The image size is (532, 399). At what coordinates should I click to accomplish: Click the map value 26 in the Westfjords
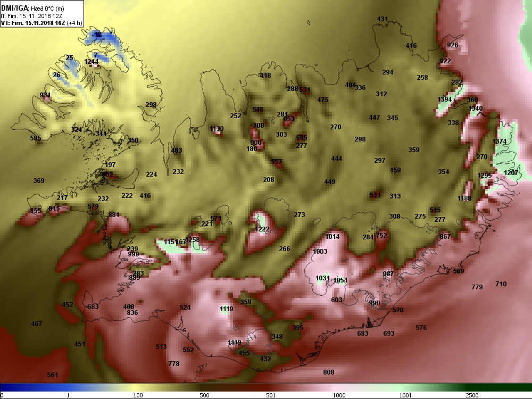click(57, 75)
